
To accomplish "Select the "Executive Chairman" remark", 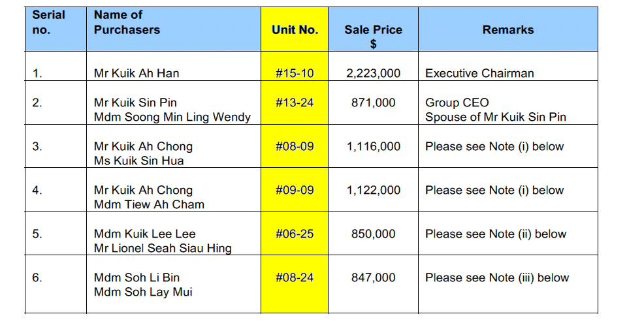I will [479, 74].
